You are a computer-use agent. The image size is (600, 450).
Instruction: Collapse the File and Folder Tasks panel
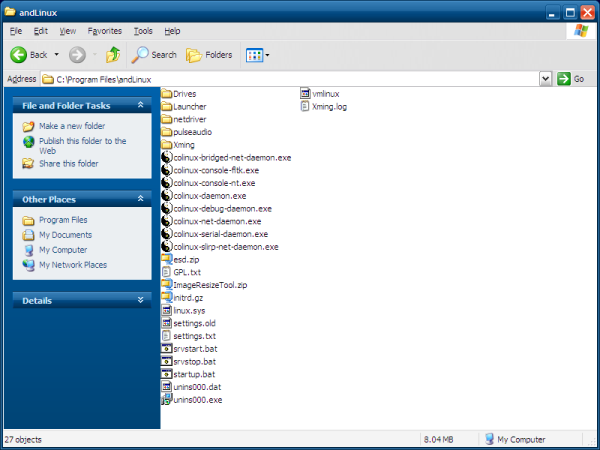click(x=140, y=105)
